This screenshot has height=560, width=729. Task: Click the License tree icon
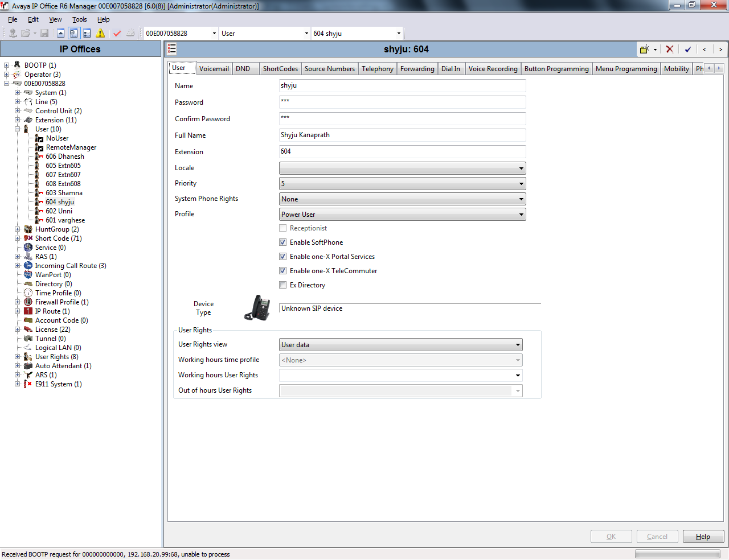pos(28,330)
